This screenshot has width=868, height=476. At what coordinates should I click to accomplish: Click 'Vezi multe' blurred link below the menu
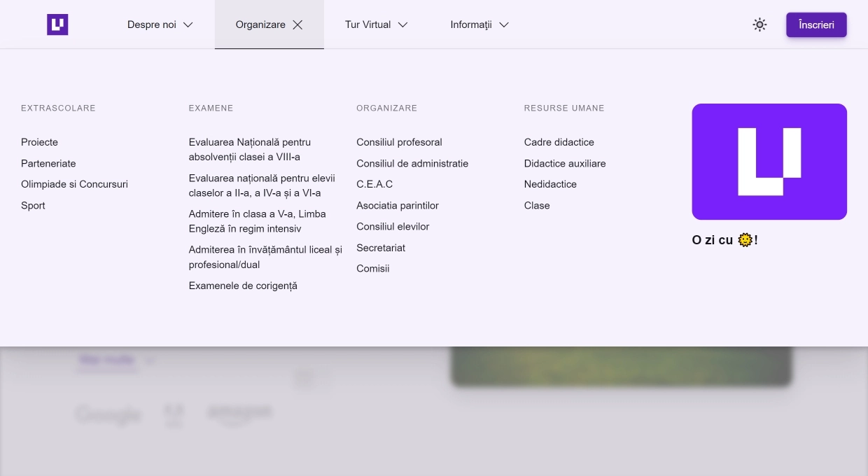pyautogui.click(x=106, y=359)
